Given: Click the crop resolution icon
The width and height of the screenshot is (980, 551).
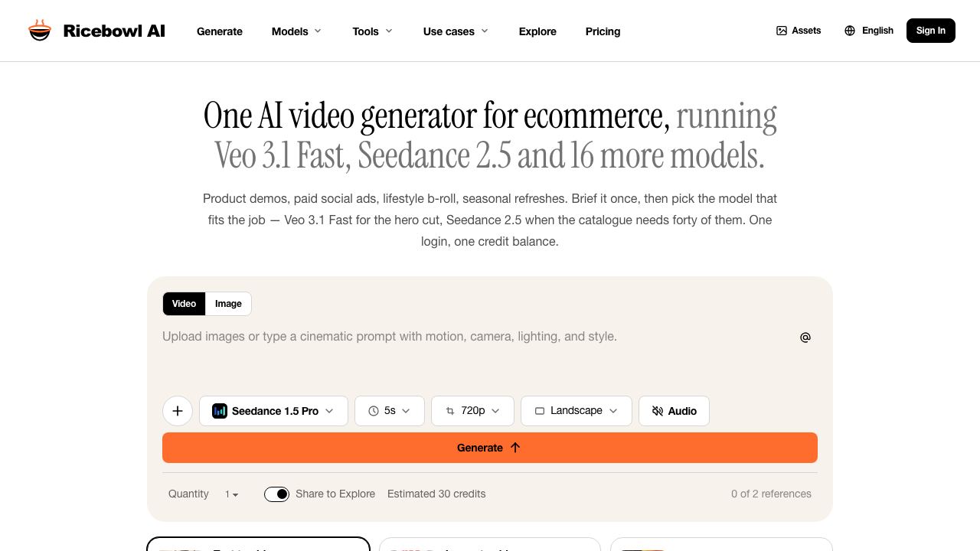Looking at the screenshot, I should click(450, 411).
